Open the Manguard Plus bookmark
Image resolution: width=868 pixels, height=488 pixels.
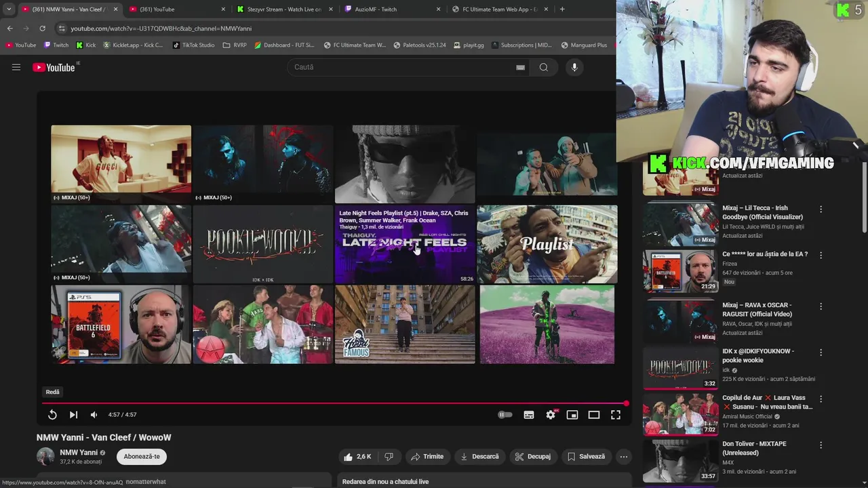pyautogui.click(x=584, y=45)
